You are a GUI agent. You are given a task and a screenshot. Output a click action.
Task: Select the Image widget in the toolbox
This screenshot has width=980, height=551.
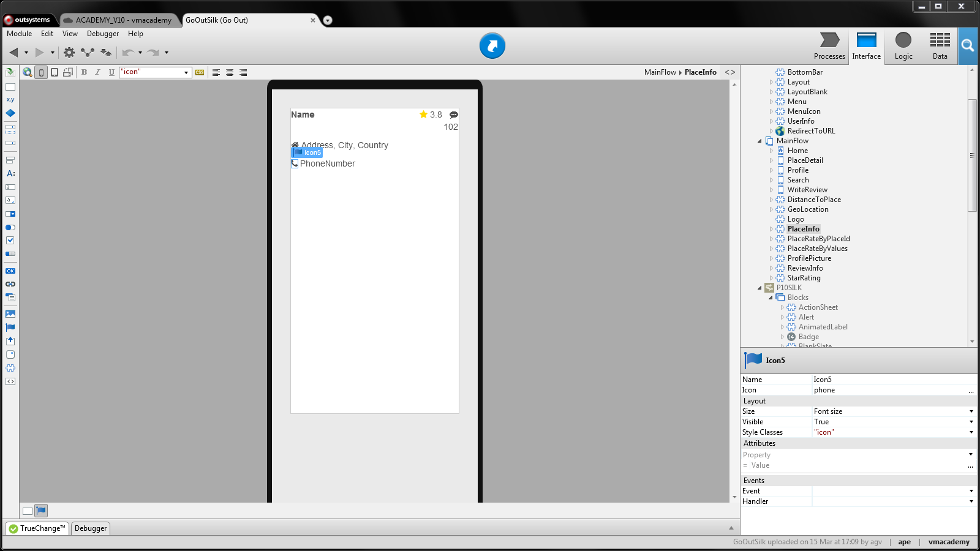pyautogui.click(x=10, y=314)
